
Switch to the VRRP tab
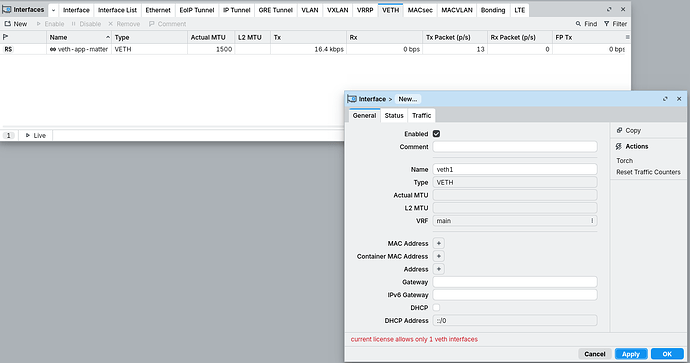point(365,10)
